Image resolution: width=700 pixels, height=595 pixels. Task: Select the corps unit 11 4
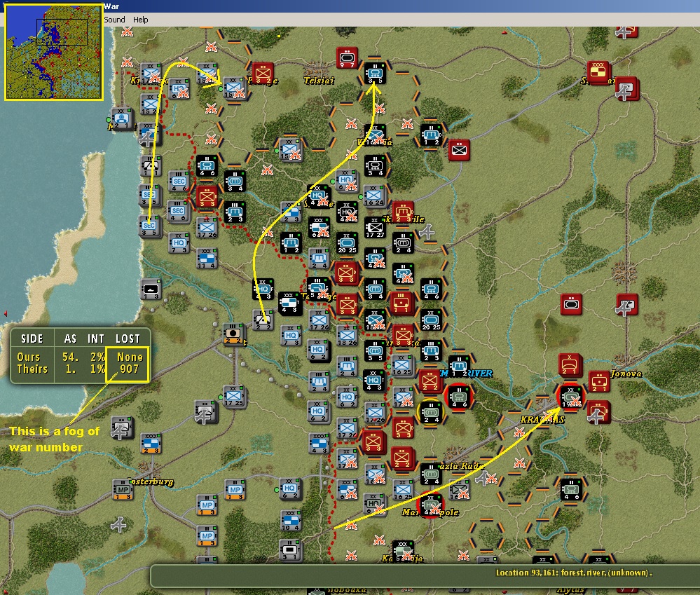(207, 259)
